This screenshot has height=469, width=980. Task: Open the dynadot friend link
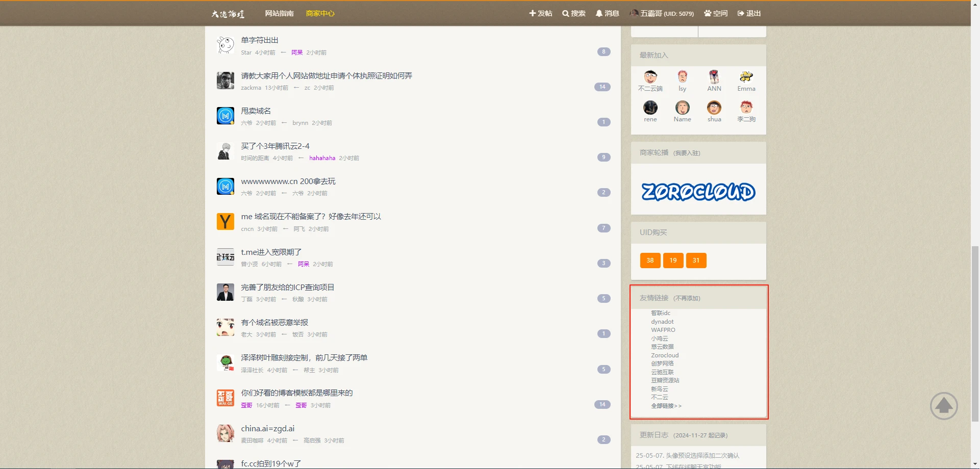[x=662, y=322]
